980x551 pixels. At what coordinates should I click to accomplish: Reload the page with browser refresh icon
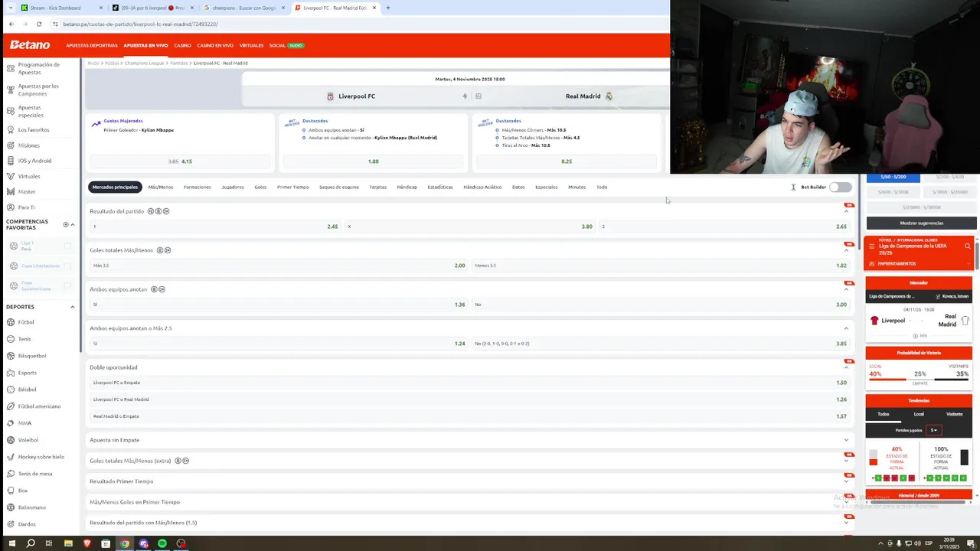pos(39,24)
